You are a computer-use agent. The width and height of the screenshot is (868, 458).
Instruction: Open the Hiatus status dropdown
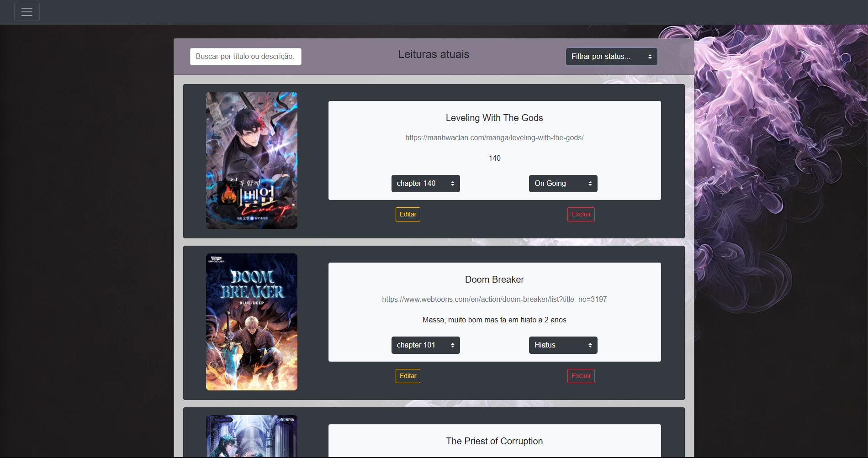(x=563, y=345)
